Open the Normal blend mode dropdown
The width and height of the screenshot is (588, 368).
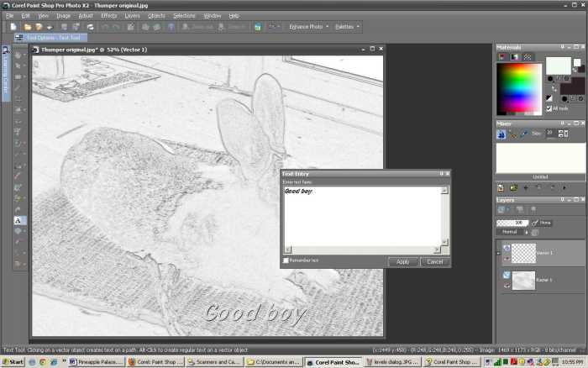[512, 232]
